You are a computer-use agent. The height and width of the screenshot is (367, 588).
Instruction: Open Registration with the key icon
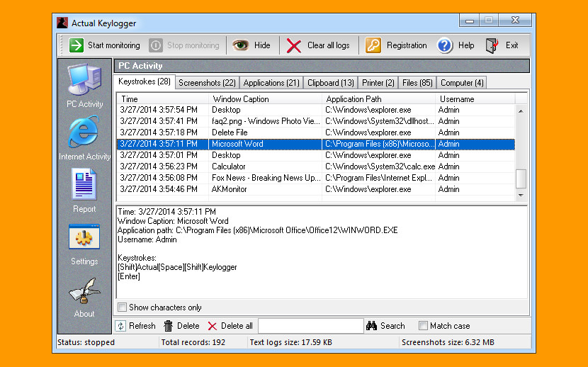373,45
